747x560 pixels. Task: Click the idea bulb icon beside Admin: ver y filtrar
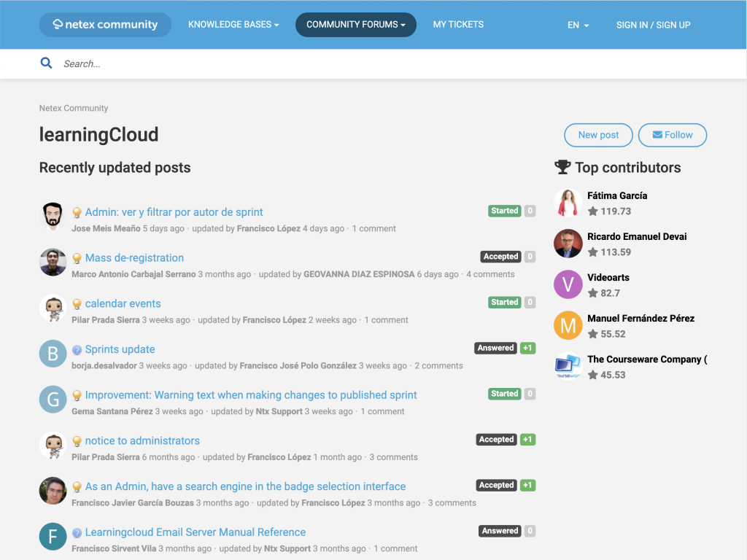coord(77,212)
